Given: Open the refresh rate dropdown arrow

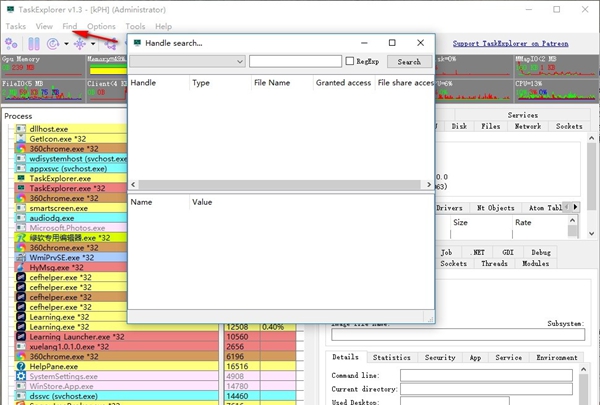Looking at the screenshot, I should pyautogui.click(x=66, y=44).
